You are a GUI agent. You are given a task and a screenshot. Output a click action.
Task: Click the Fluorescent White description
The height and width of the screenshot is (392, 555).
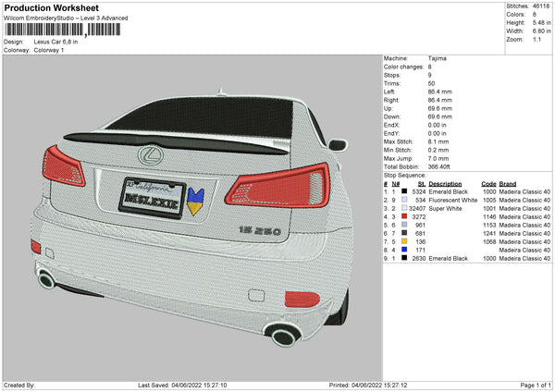point(453,200)
